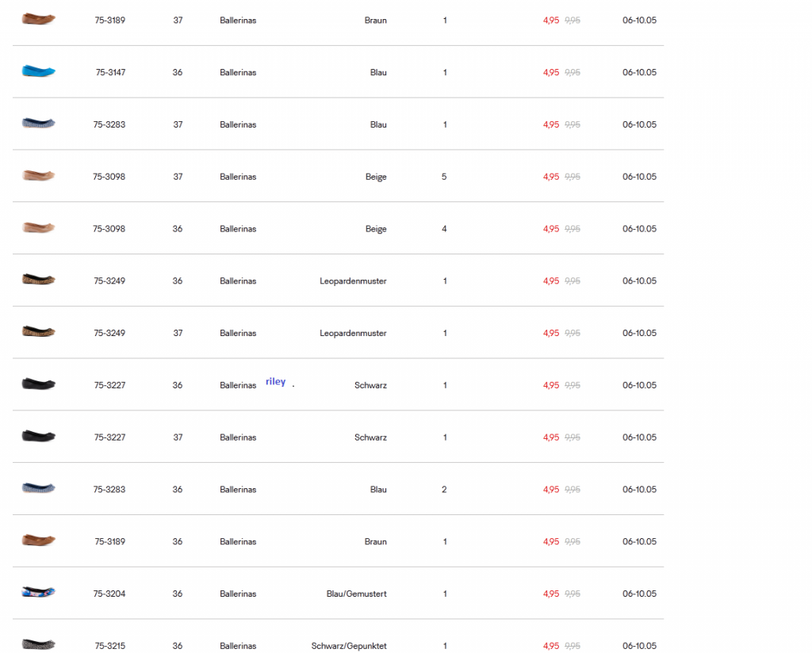
Task: Click quantity 4 in the beige row
Action: click(x=444, y=229)
